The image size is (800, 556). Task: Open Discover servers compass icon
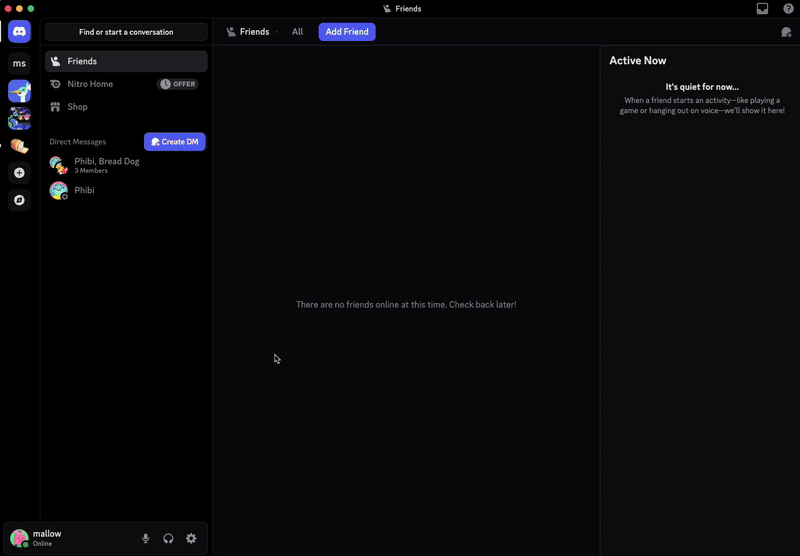19,200
